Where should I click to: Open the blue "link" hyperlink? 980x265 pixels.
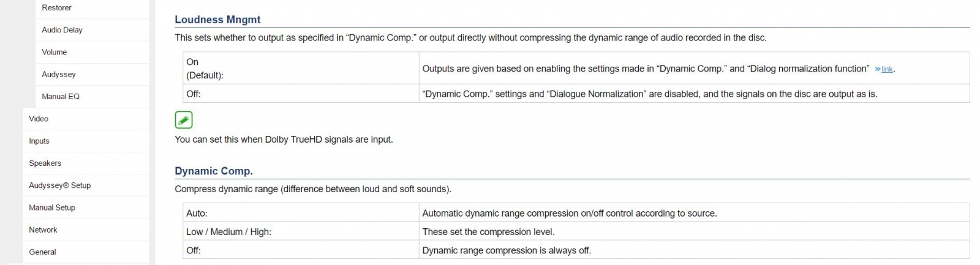(886, 70)
